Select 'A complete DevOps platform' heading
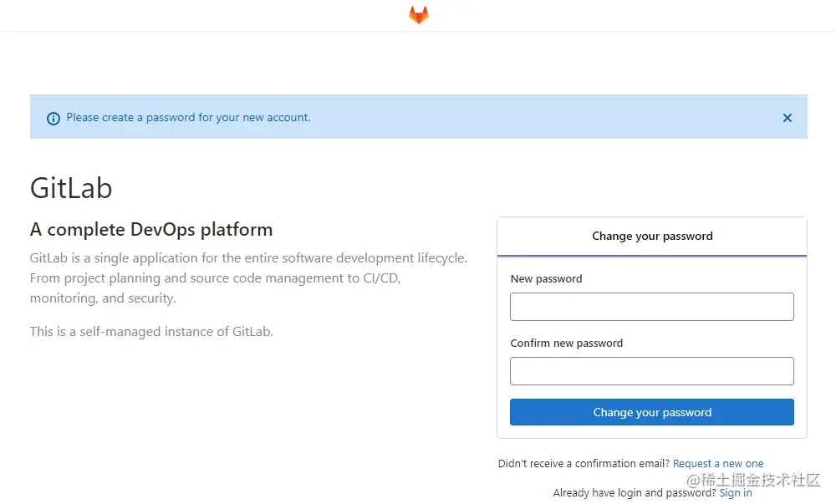Viewport: 836px width, 504px height. point(151,230)
